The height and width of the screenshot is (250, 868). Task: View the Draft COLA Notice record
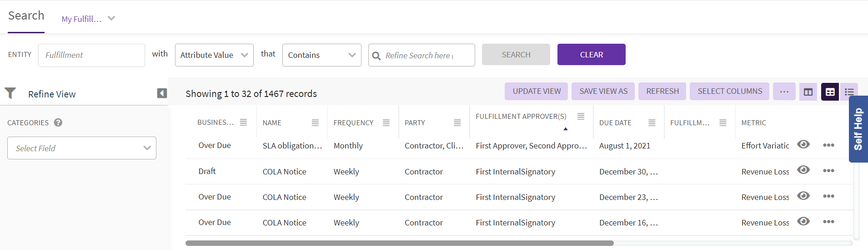803,170
